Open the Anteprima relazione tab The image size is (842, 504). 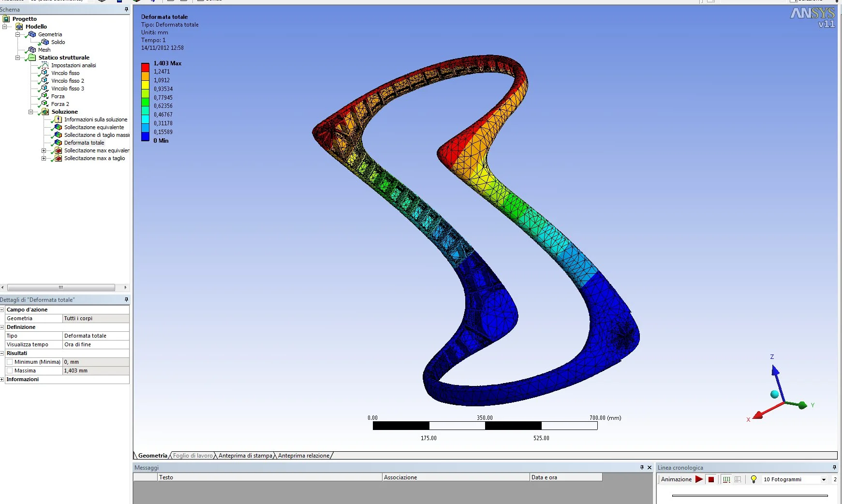tap(304, 456)
